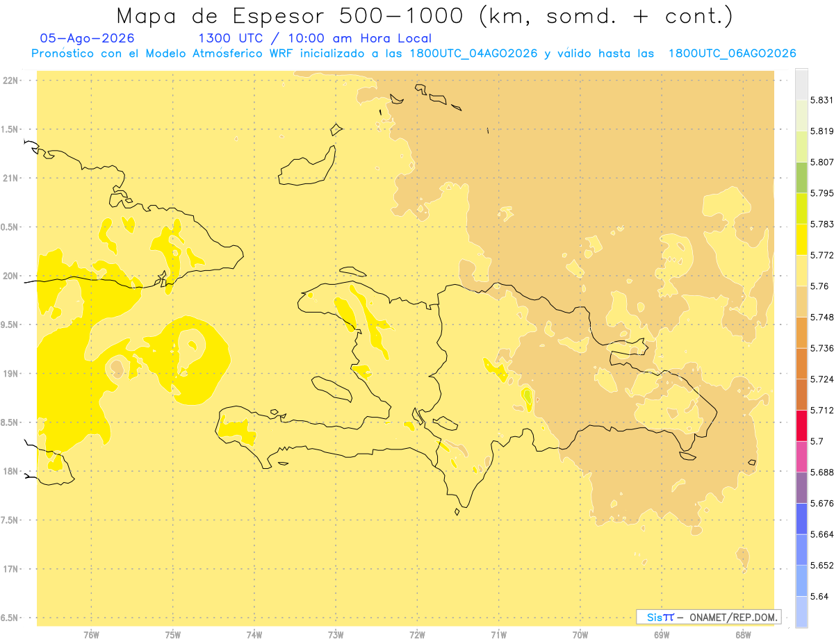This screenshot has height=644, width=834.
Task: Click the legend value 5.664
Action: click(821, 534)
